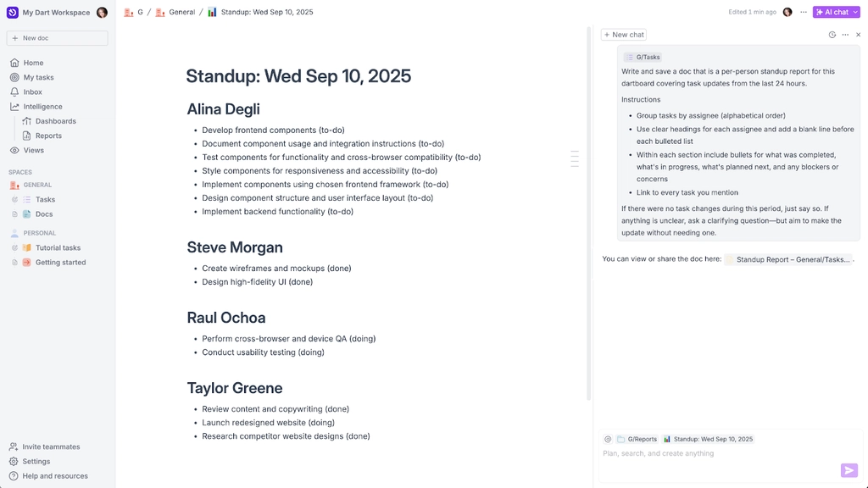Open the document options via the ellipsis

coord(804,11)
